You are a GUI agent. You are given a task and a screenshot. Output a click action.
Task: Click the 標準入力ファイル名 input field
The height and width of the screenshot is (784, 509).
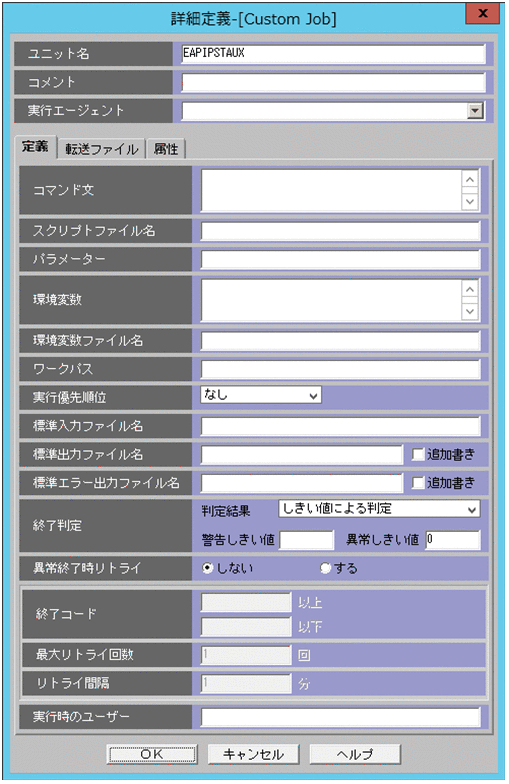coord(340,426)
